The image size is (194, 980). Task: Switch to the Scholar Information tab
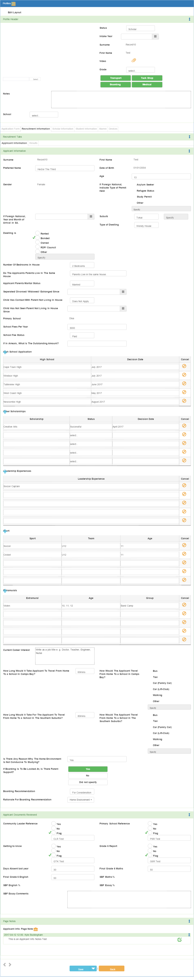tap(63, 129)
